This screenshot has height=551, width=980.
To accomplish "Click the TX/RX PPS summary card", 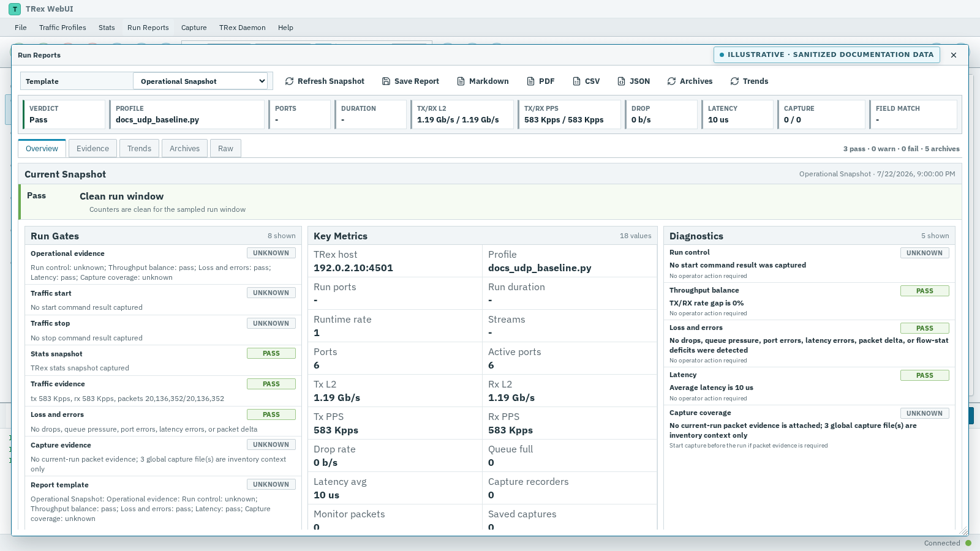I will click(569, 114).
